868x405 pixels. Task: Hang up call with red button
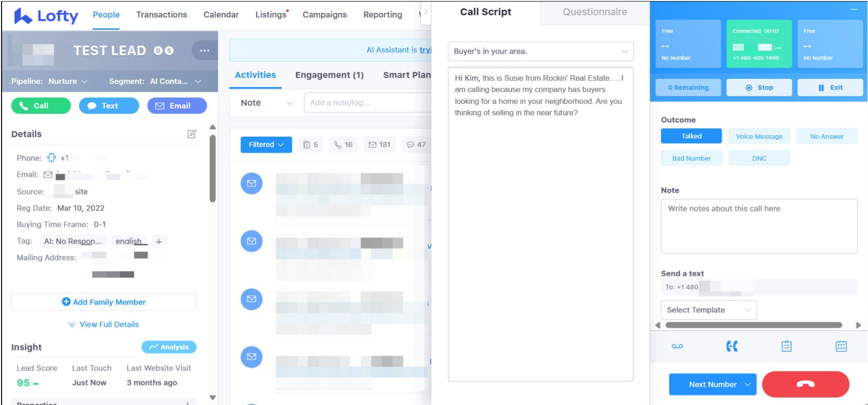pyautogui.click(x=805, y=384)
